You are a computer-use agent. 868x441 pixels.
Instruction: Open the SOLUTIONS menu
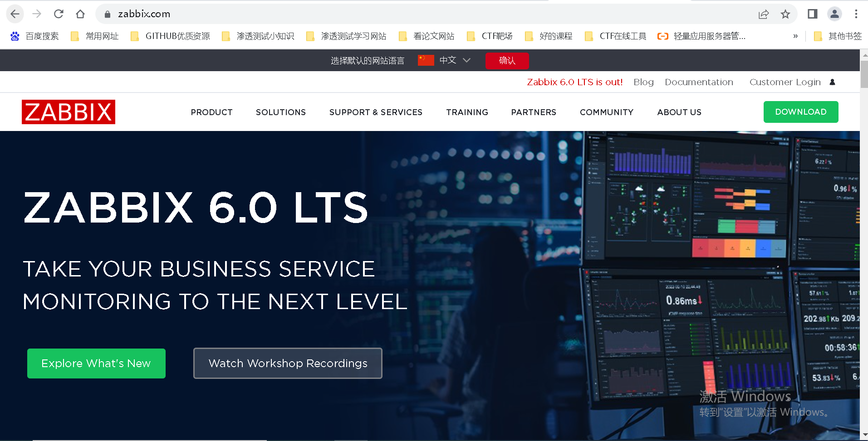[280, 112]
